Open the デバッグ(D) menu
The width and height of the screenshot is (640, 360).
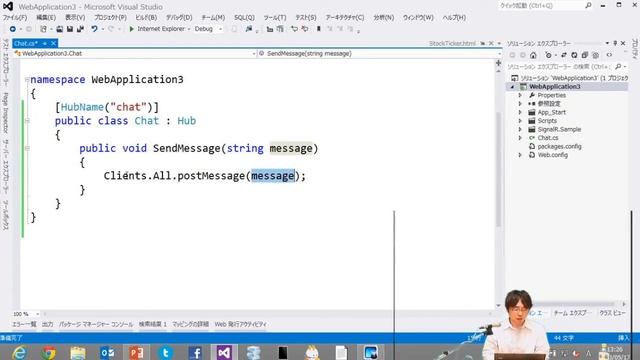tap(179, 18)
